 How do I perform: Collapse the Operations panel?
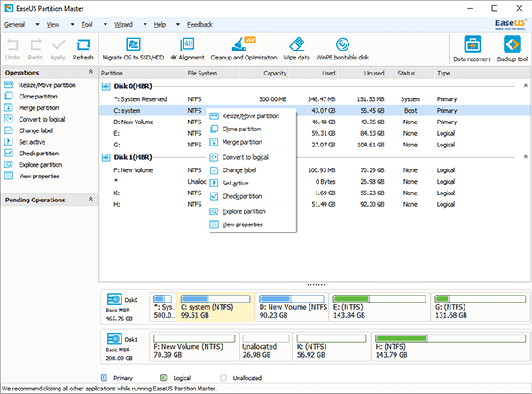click(90, 72)
